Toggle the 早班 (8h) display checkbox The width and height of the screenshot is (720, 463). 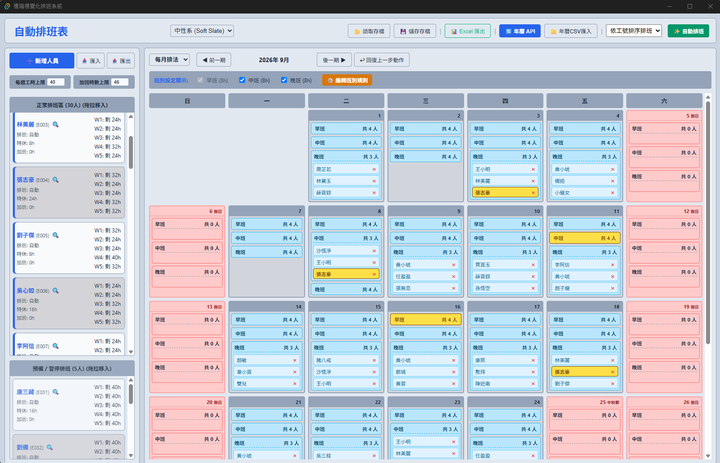click(x=200, y=80)
